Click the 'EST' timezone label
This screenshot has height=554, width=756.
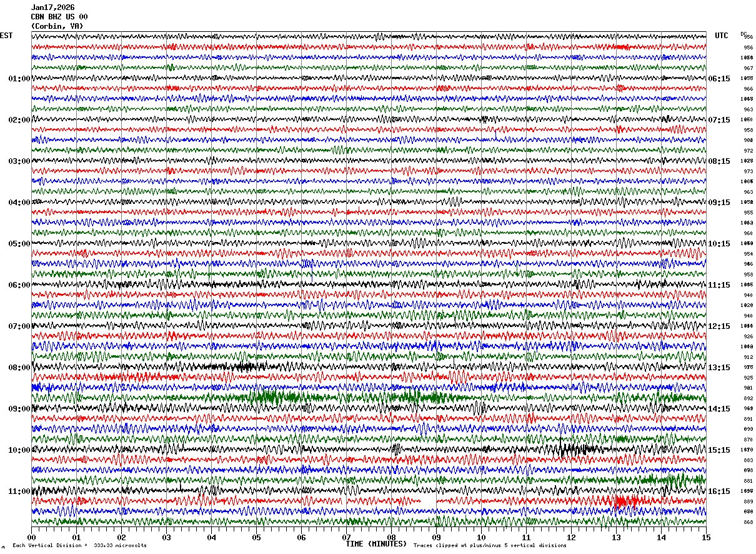point(6,36)
